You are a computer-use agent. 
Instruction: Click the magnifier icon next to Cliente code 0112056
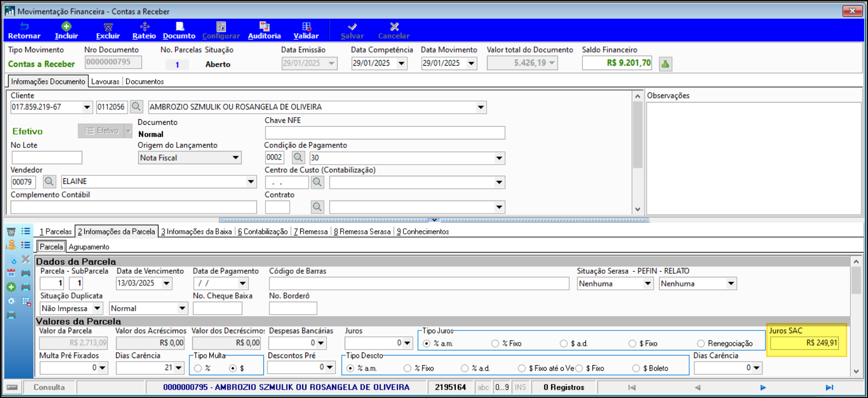[x=136, y=107]
